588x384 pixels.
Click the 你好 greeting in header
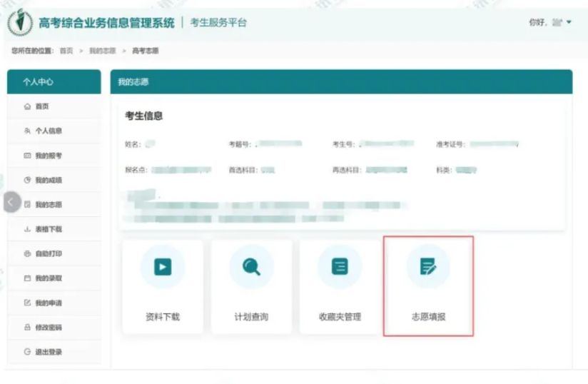pyautogui.click(x=538, y=23)
